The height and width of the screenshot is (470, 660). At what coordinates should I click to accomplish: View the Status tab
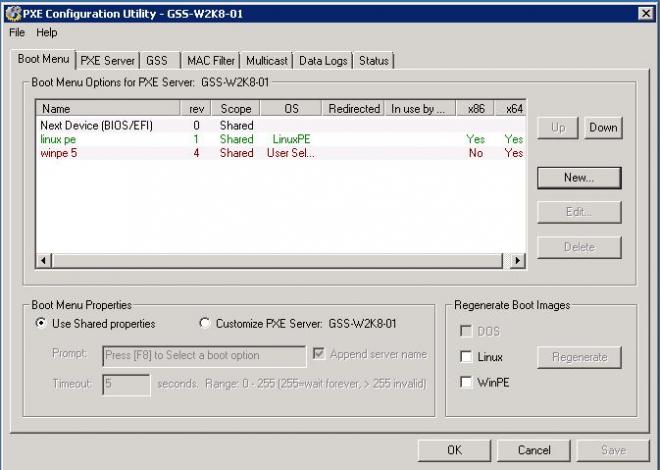tap(373, 61)
